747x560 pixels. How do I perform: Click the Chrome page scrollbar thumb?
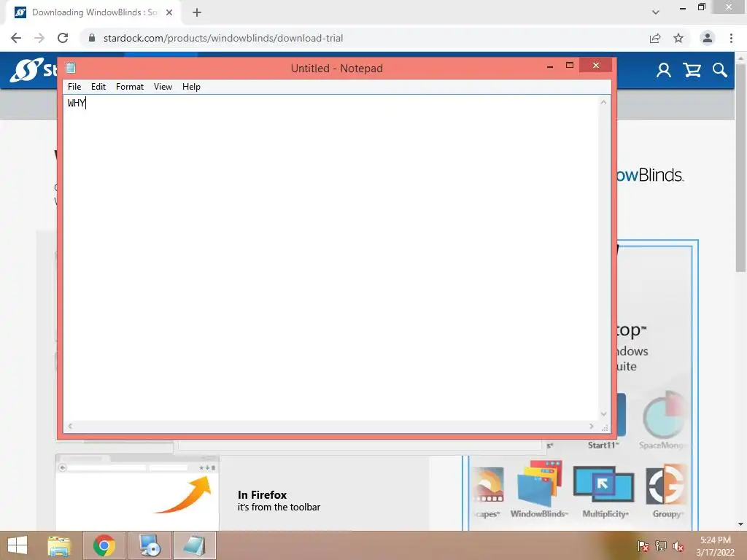740,167
